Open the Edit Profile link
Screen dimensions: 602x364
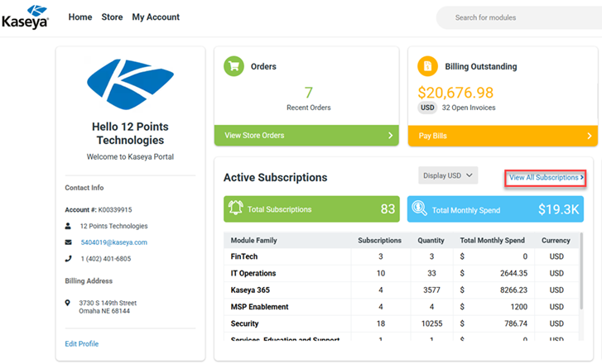coord(82,343)
